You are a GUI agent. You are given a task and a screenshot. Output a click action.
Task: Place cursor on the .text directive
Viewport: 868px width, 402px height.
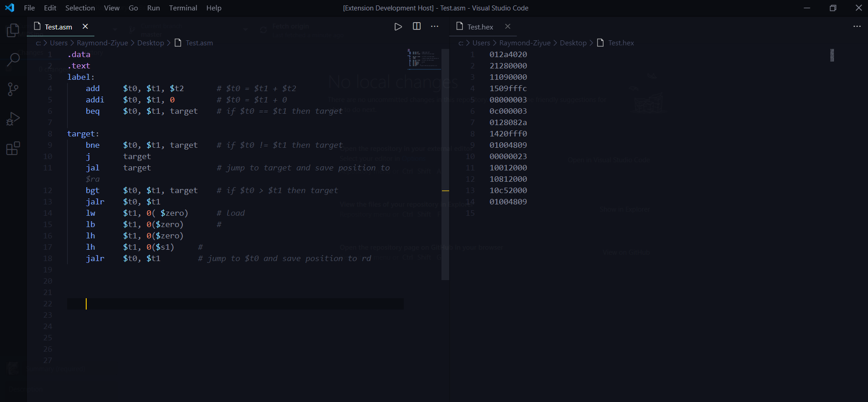79,66
